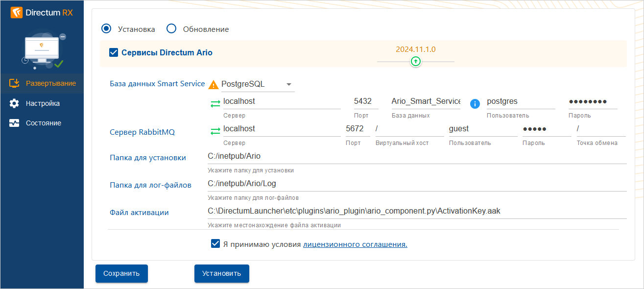The height and width of the screenshot is (289, 644).
Task: Click the deployment monitor illustration
Action: pos(43,50)
